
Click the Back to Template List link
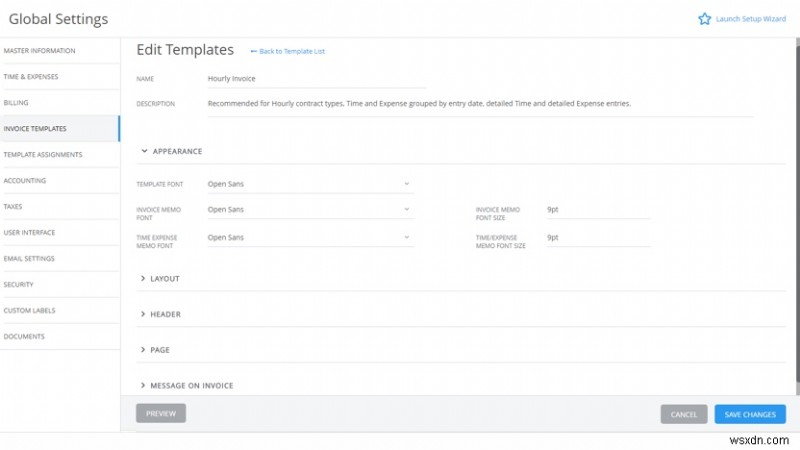click(x=288, y=51)
